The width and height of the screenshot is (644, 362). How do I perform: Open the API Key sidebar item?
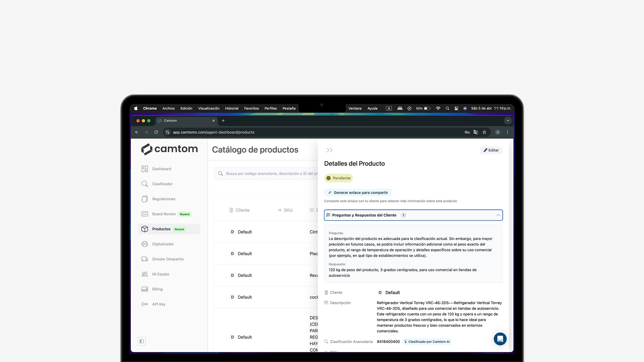click(x=159, y=304)
